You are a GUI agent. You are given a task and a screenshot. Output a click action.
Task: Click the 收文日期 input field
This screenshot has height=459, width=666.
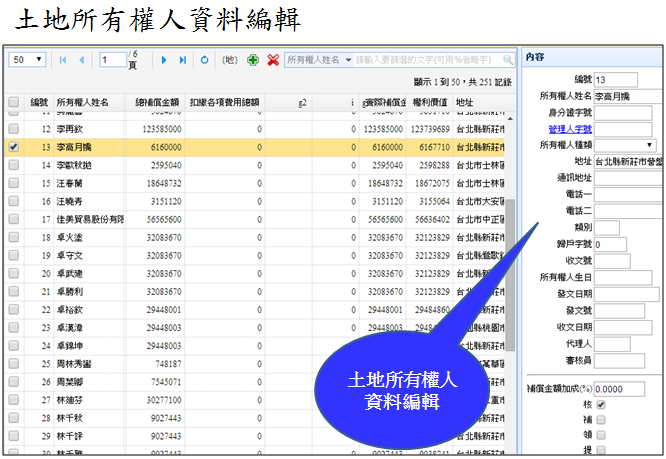(x=623, y=327)
